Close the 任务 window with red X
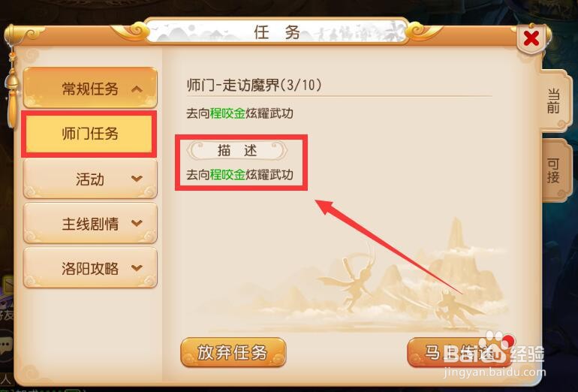The height and width of the screenshot is (392, 578). click(531, 38)
